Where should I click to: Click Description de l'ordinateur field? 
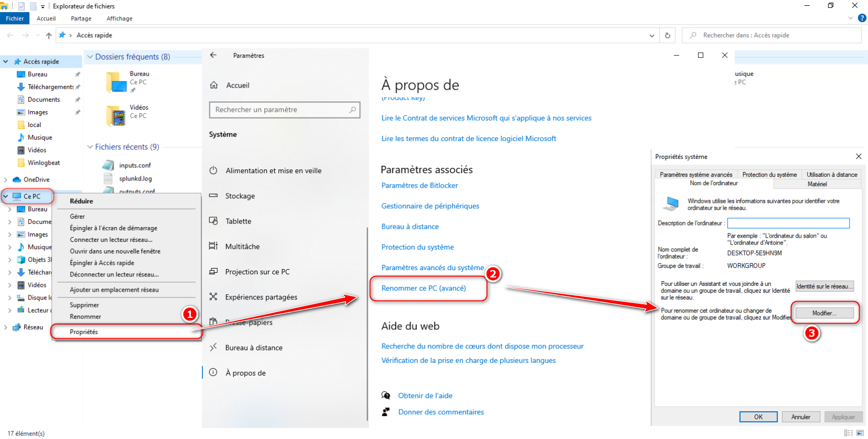click(x=788, y=223)
